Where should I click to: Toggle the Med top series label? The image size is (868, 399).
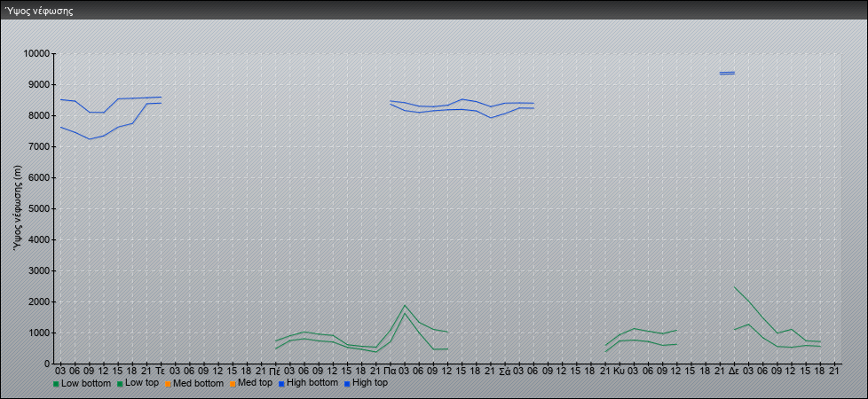click(x=255, y=383)
